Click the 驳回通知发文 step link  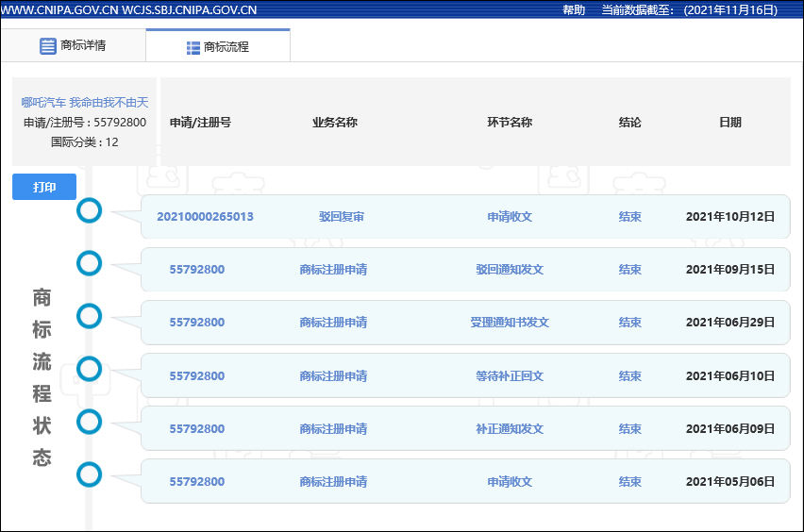pyautogui.click(x=510, y=270)
